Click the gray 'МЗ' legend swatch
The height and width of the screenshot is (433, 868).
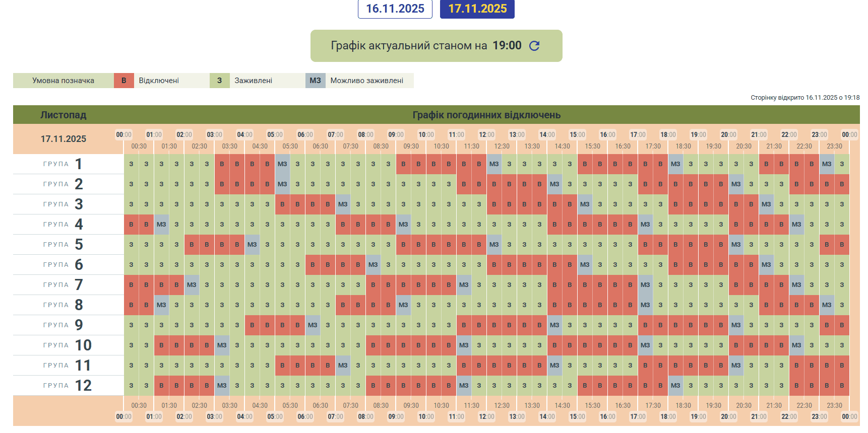315,81
